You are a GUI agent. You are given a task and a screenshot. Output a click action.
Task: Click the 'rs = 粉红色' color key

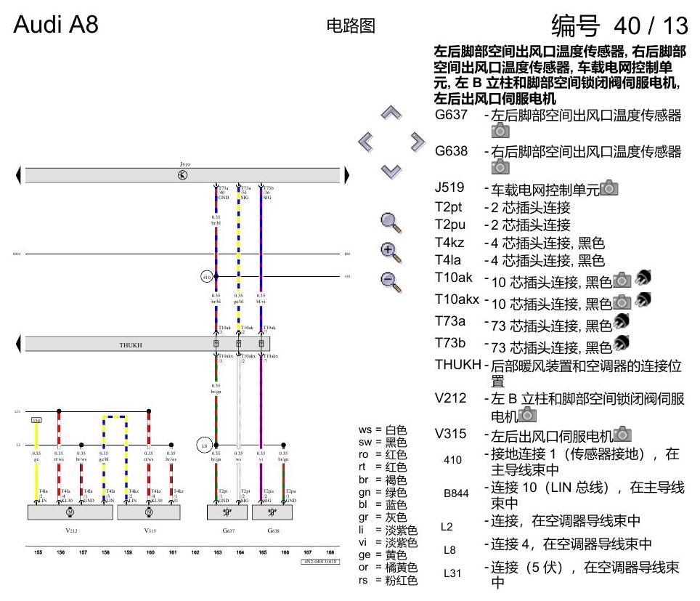point(388,580)
